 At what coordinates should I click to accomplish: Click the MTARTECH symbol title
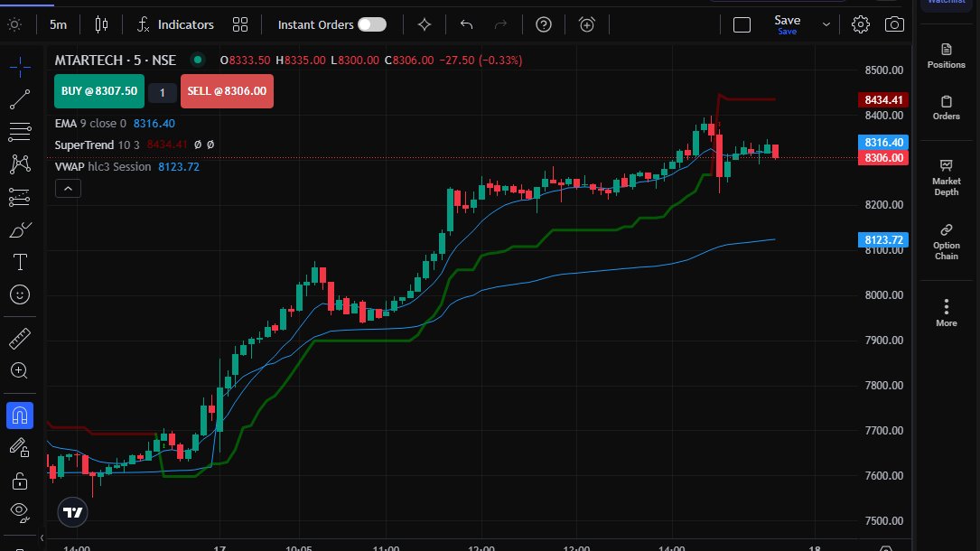coord(116,60)
